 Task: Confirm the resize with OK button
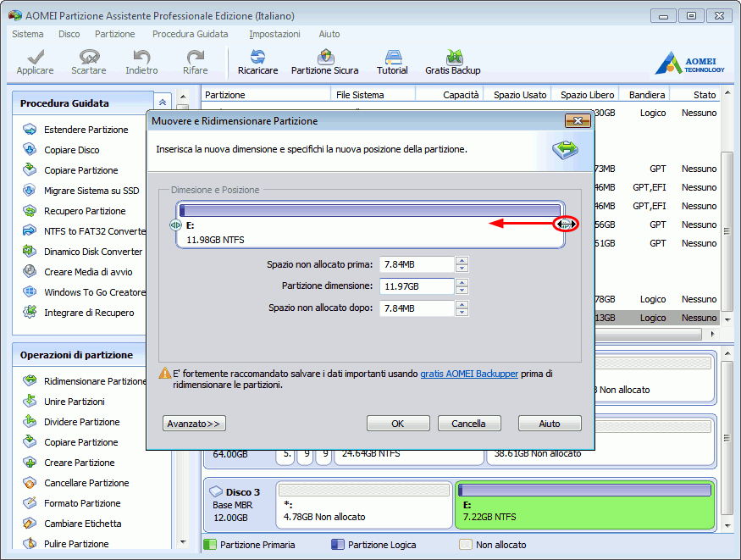[398, 424]
